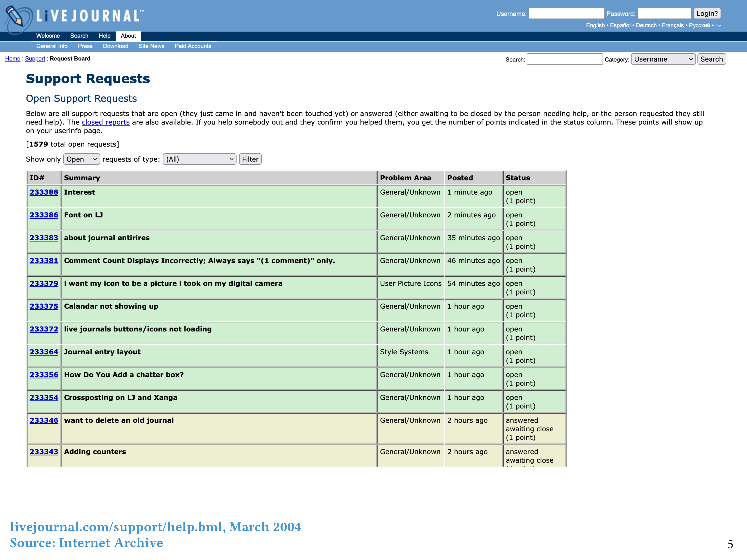Click '1579 total open requests' text
The width and height of the screenshot is (747, 560).
pos(73,144)
